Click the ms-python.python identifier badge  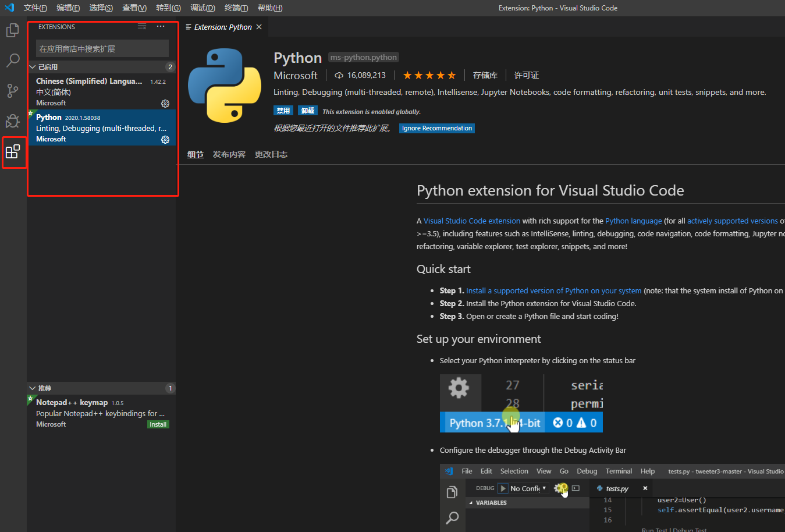pyautogui.click(x=364, y=57)
